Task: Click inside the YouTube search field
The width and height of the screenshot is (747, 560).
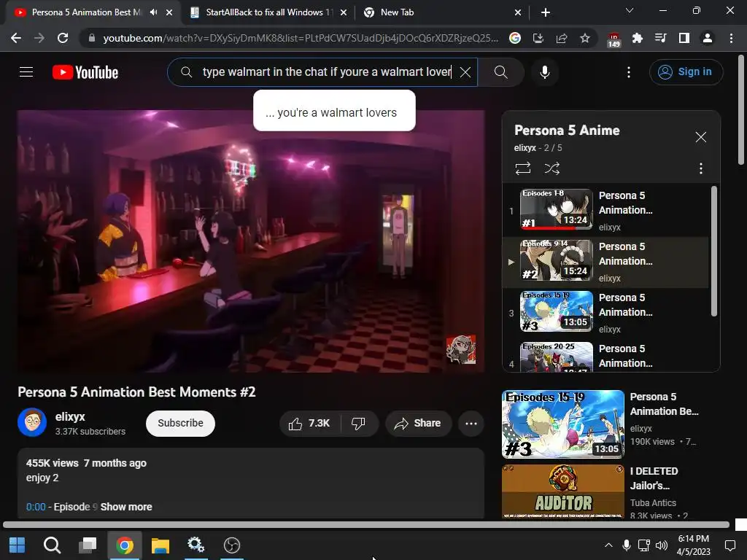Action: pyautogui.click(x=322, y=72)
